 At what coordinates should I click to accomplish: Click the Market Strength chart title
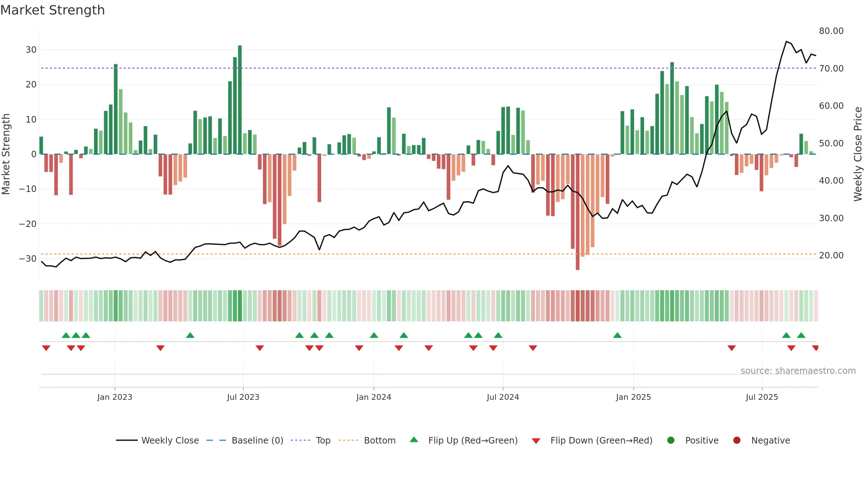coord(52,10)
